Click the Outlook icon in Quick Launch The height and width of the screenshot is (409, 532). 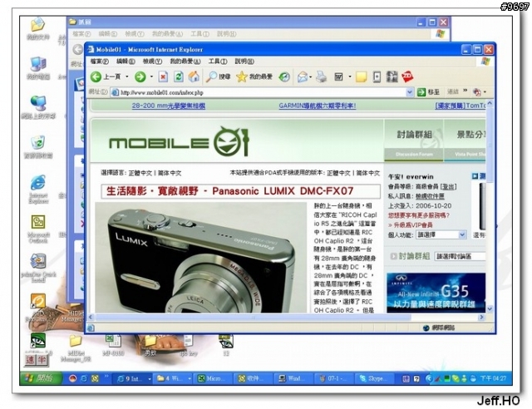point(95,378)
